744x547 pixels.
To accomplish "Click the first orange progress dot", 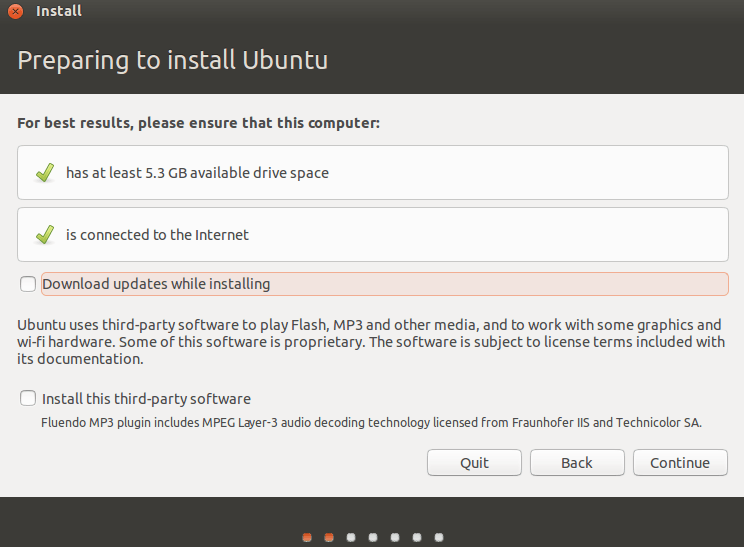I will coord(307,537).
